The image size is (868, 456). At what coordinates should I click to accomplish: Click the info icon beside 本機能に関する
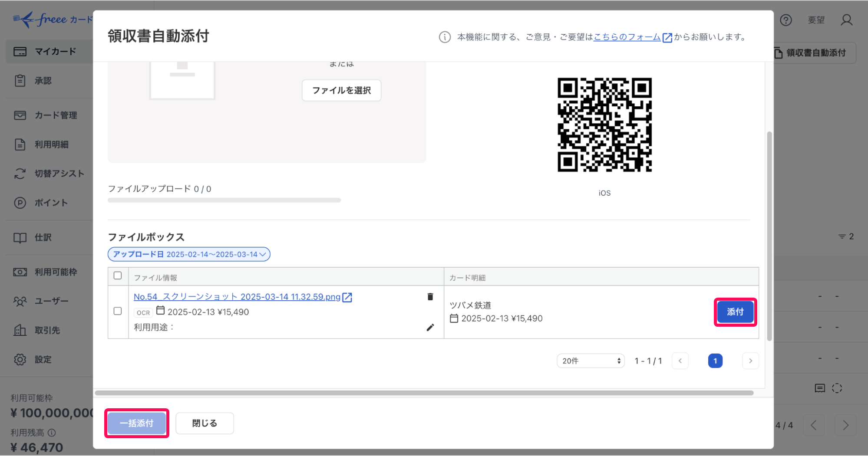coord(445,37)
